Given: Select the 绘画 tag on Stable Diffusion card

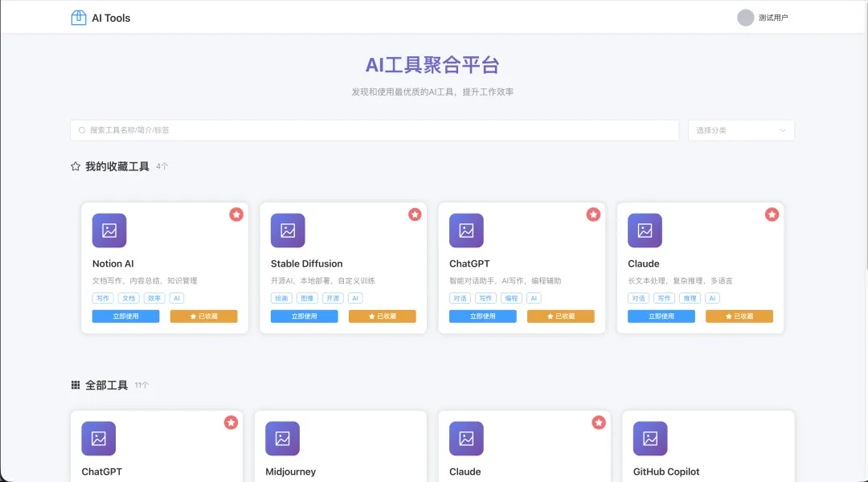Looking at the screenshot, I should coord(281,298).
